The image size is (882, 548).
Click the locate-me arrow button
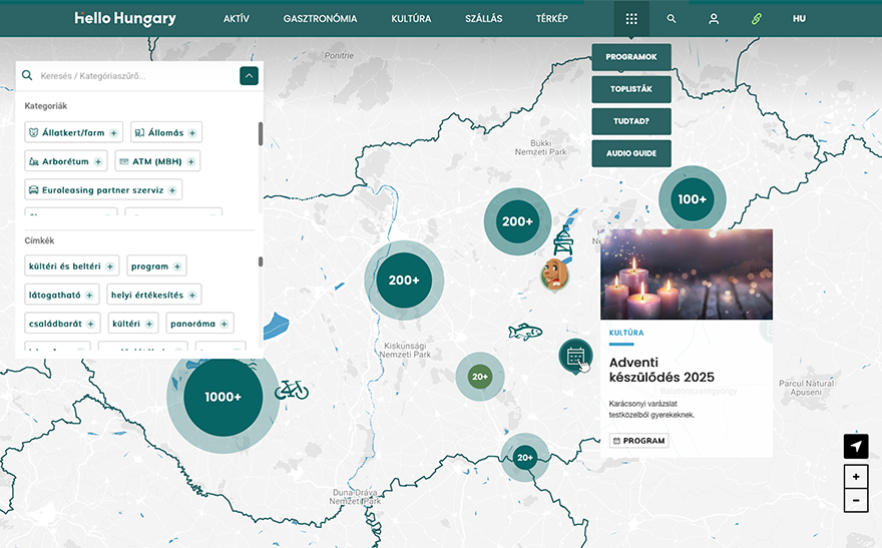856,446
